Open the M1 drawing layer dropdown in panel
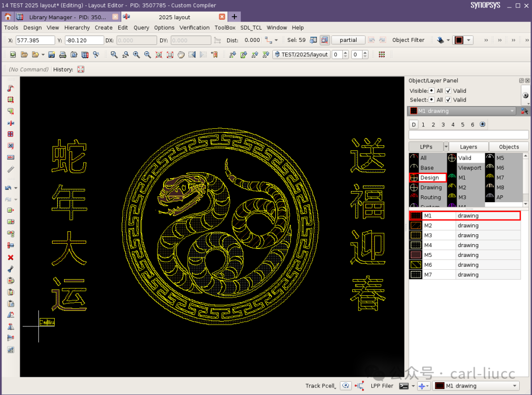The height and width of the screenshot is (395, 532). tap(462, 111)
